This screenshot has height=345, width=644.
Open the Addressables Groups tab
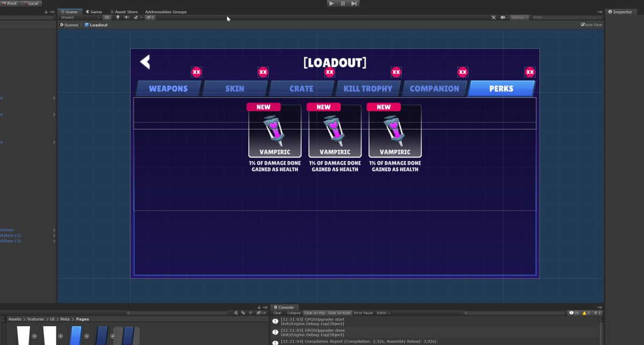click(166, 12)
